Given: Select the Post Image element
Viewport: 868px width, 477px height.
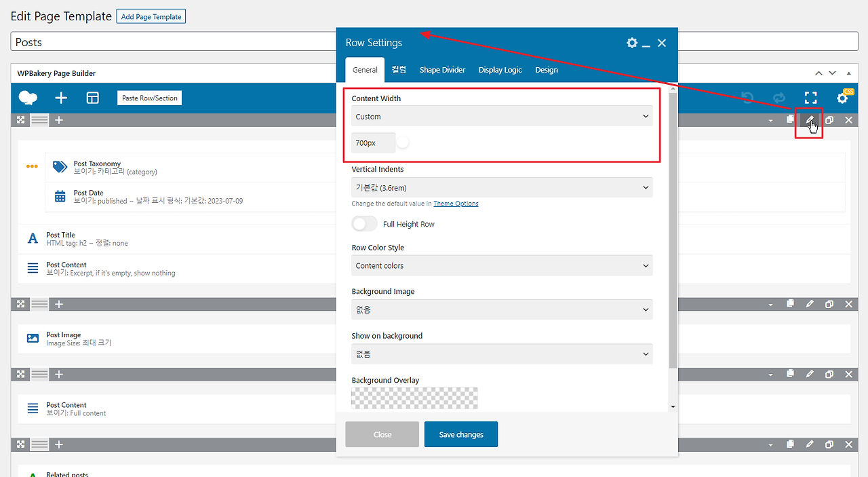Looking at the screenshot, I should pos(434,339).
